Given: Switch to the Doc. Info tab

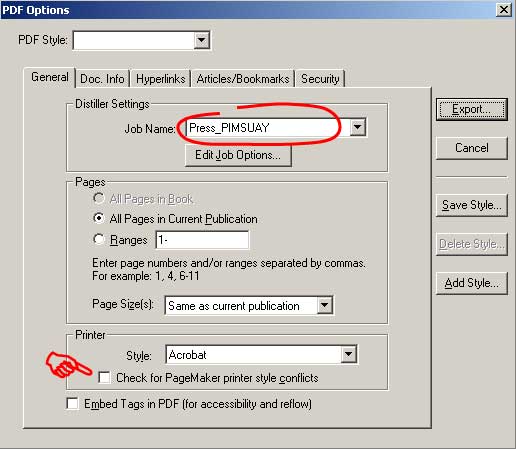Looking at the screenshot, I should click(x=102, y=79).
